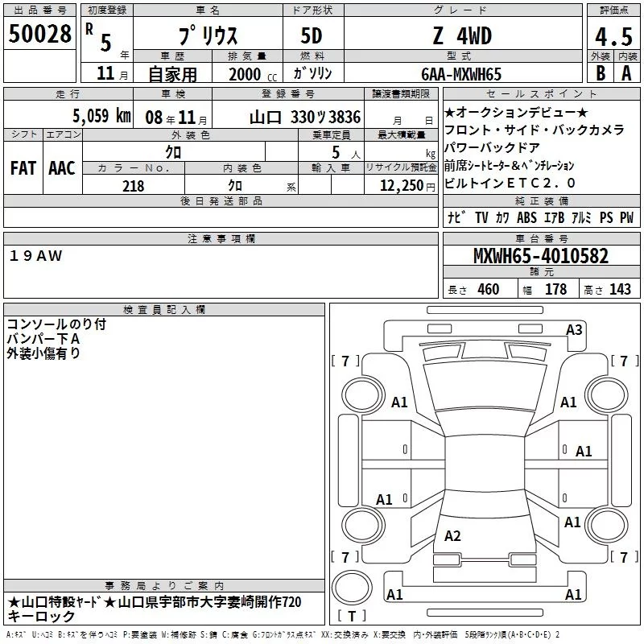Select the sales point ★オークションデビュー★
This screenshot has height=644, width=644.
coord(516,112)
